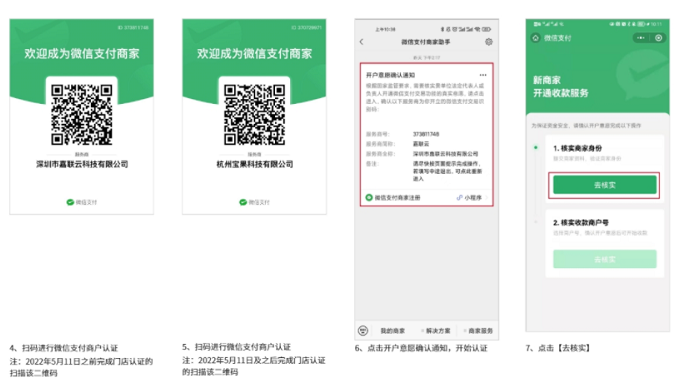Tap the keyboard toggle icon in chat bottom bar

[363, 330]
